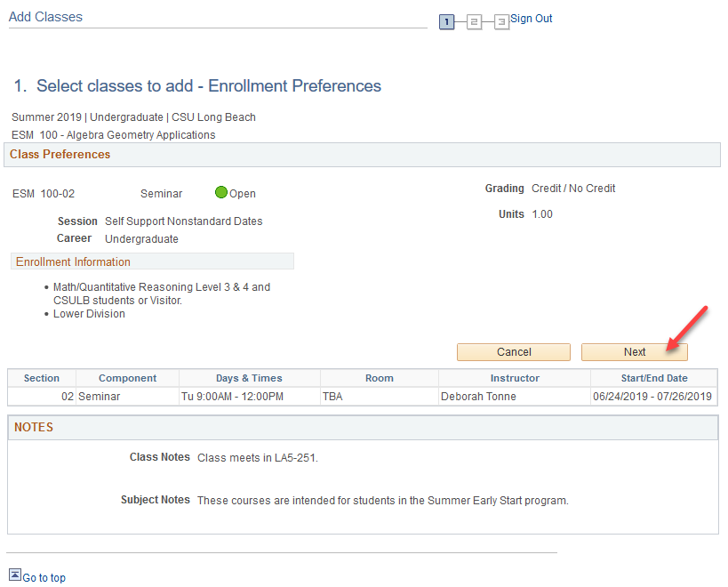Image resolution: width=728 pixels, height=587 pixels.
Task: Click the Lower Division bullet item
Action: pos(89,314)
